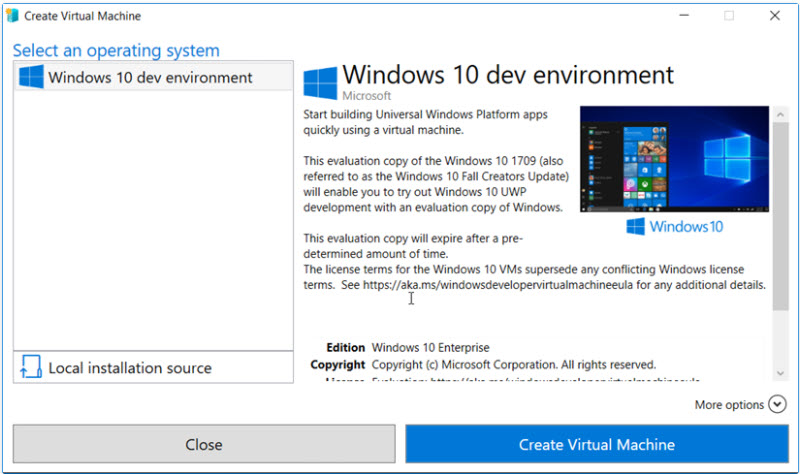The width and height of the screenshot is (800, 474).
Task: Click the maximize icon in the title bar
Action: [x=728, y=16]
